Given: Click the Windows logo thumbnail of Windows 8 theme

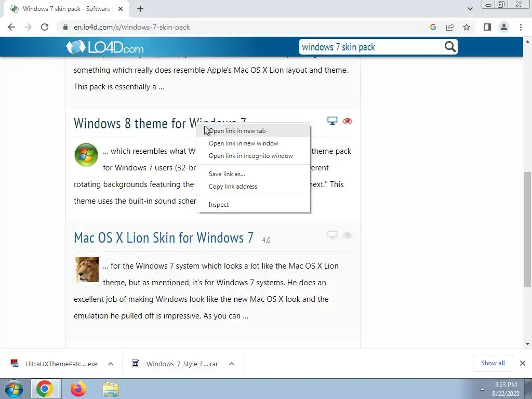Looking at the screenshot, I should [86, 155].
